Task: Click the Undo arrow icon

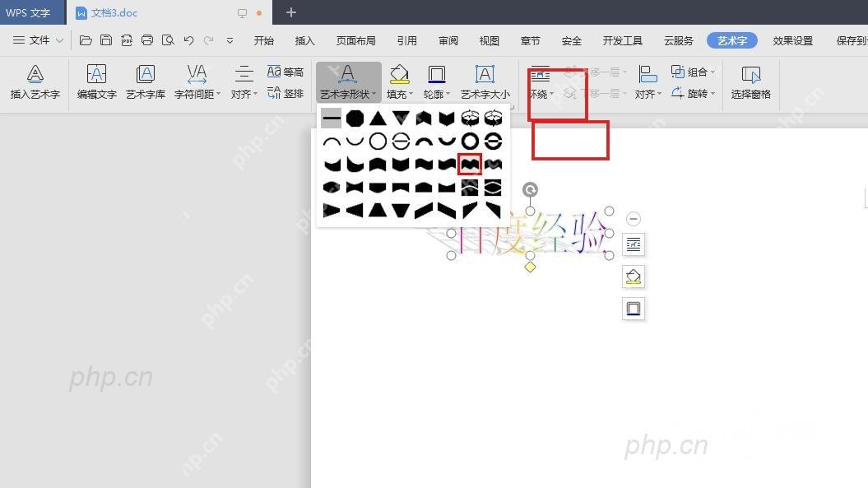Action: 188,40
